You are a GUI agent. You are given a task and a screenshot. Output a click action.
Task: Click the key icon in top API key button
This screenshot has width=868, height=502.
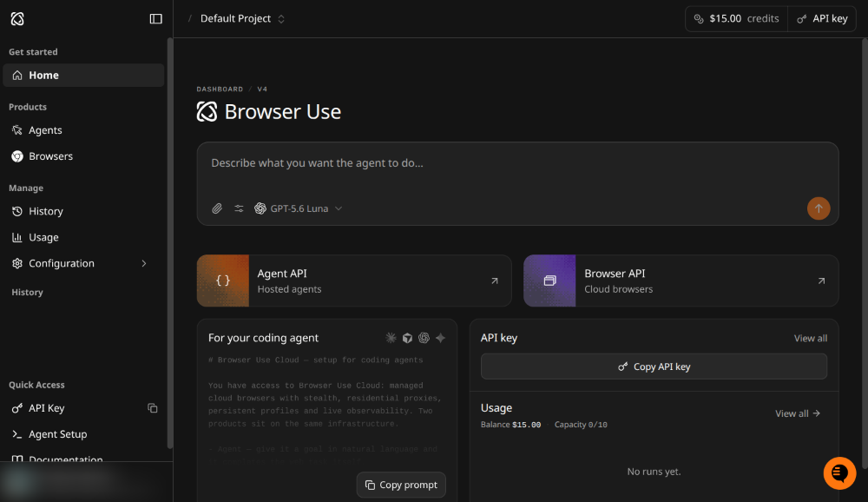pyautogui.click(x=801, y=19)
